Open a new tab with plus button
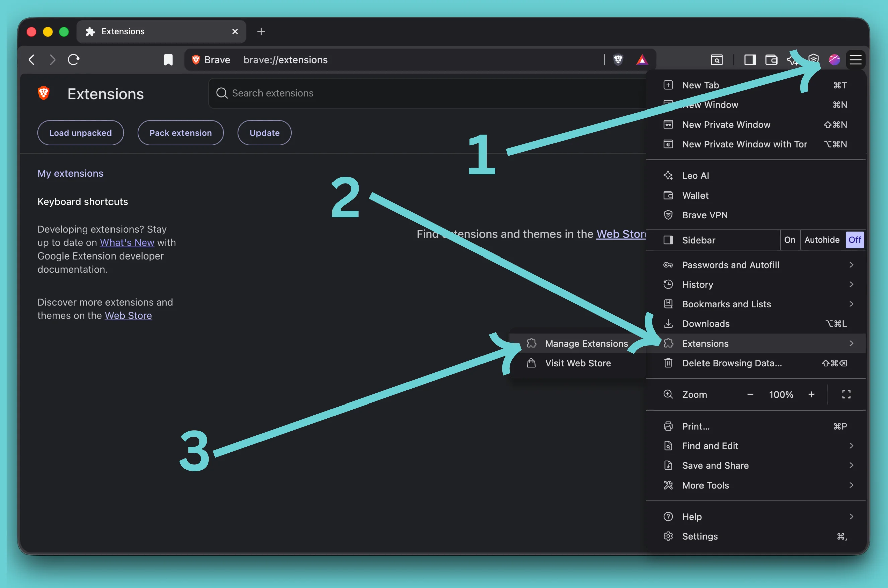The image size is (888, 588). click(x=261, y=32)
